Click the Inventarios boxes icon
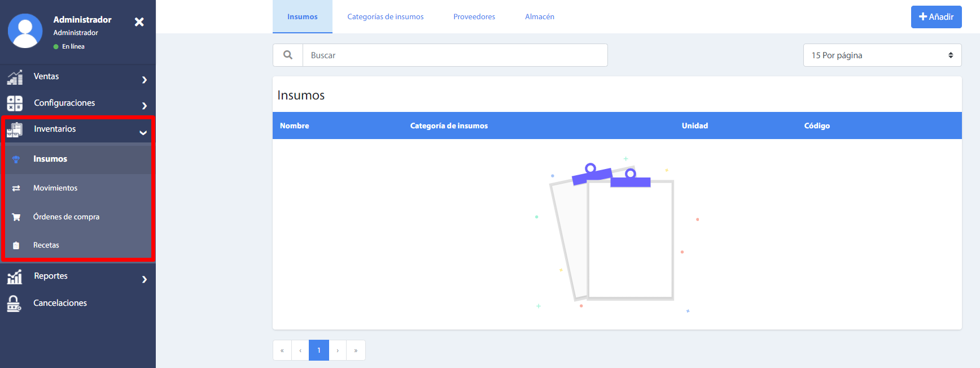Screen dimensions: 980x368 pyautogui.click(x=15, y=129)
